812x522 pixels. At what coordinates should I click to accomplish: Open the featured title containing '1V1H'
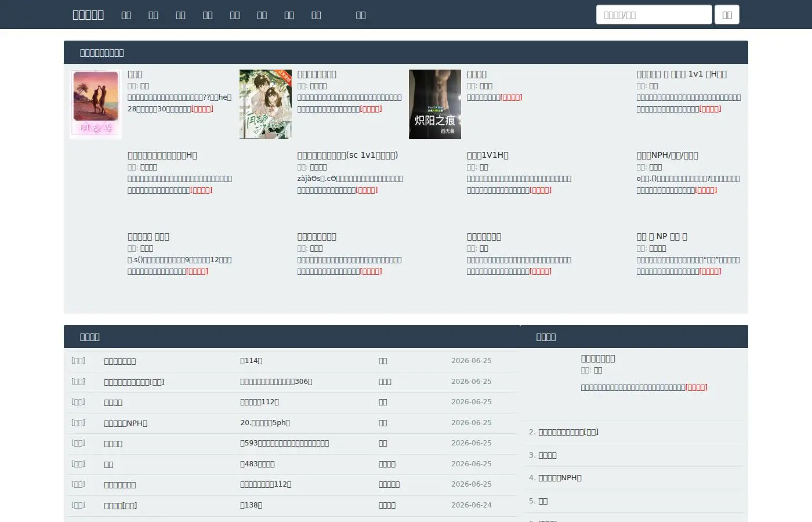(488, 155)
